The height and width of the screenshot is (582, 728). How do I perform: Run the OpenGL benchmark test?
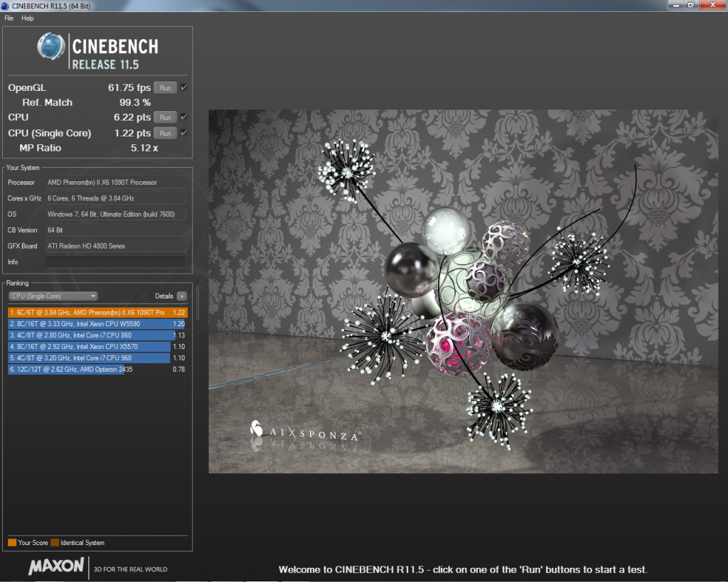tap(165, 87)
